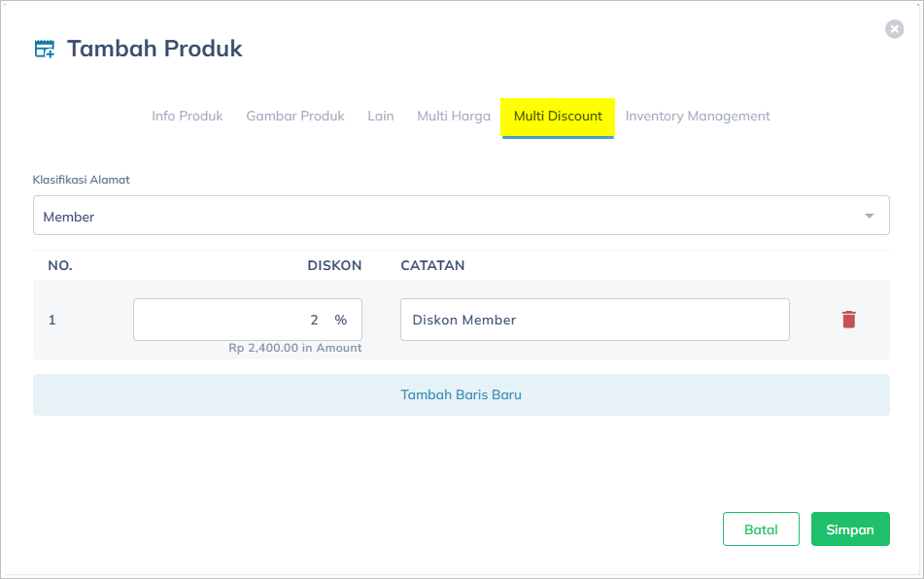The width and height of the screenshot is (924, 579).
Task: Click the dropdown caret arrow beside Member
Action: pos(869,216)
